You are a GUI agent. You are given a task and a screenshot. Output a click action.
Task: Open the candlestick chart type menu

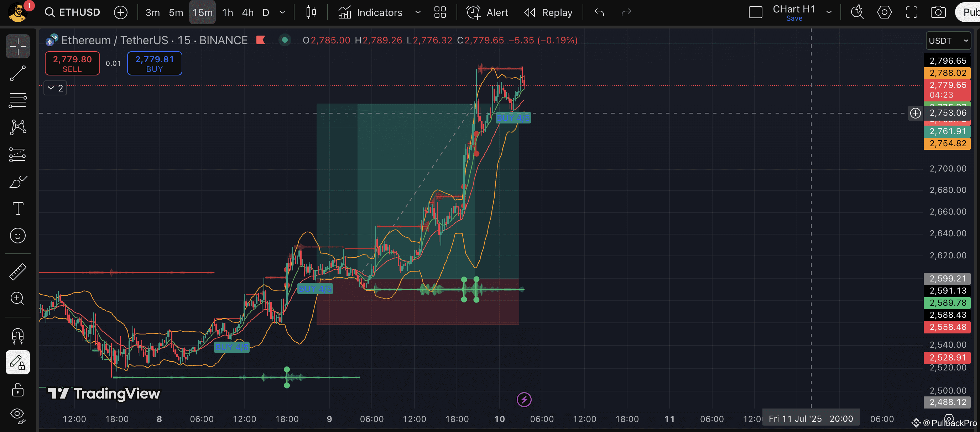(x=311, y=12)
